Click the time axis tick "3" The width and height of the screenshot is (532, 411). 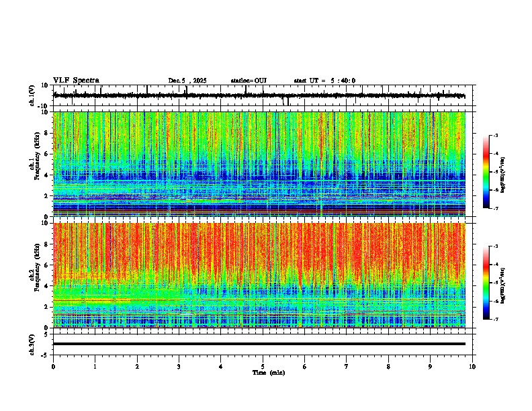pos(179,367)
